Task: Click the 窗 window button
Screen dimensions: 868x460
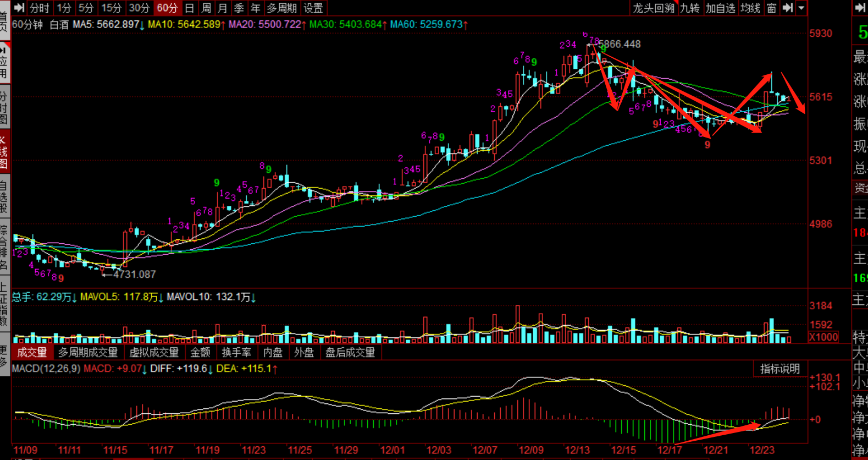Action: (x=772, y=8)
